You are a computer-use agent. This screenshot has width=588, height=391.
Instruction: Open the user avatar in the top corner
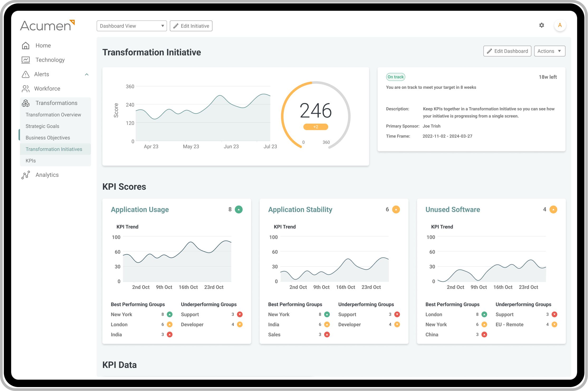560,25
